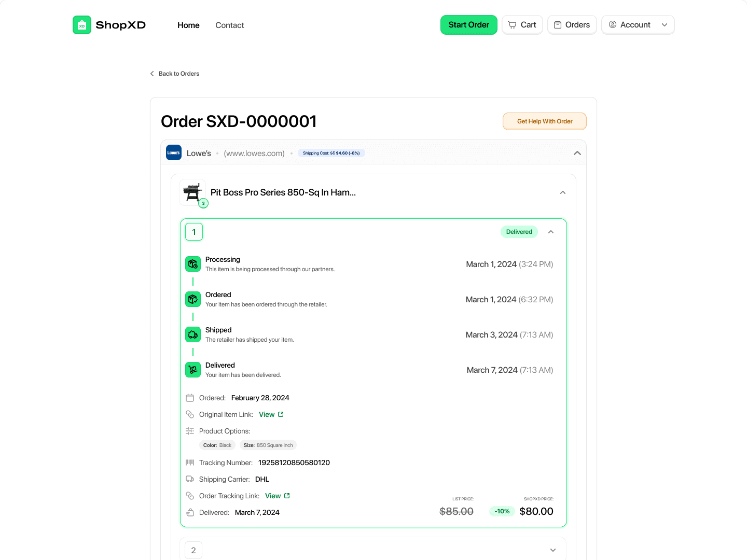Click the Processing step icon
This screenshot has width=747, height=560.
click(x=193, y=264)
